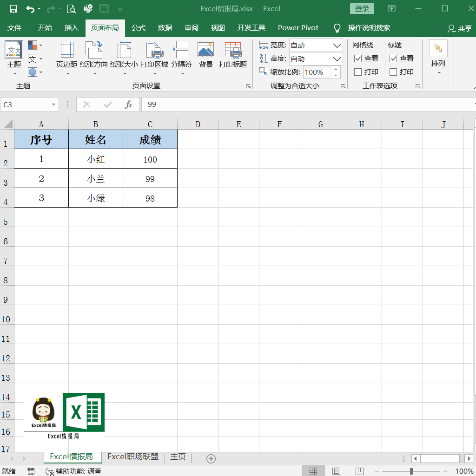Switch to Page Break Preview icon

[x=359, y=471]
